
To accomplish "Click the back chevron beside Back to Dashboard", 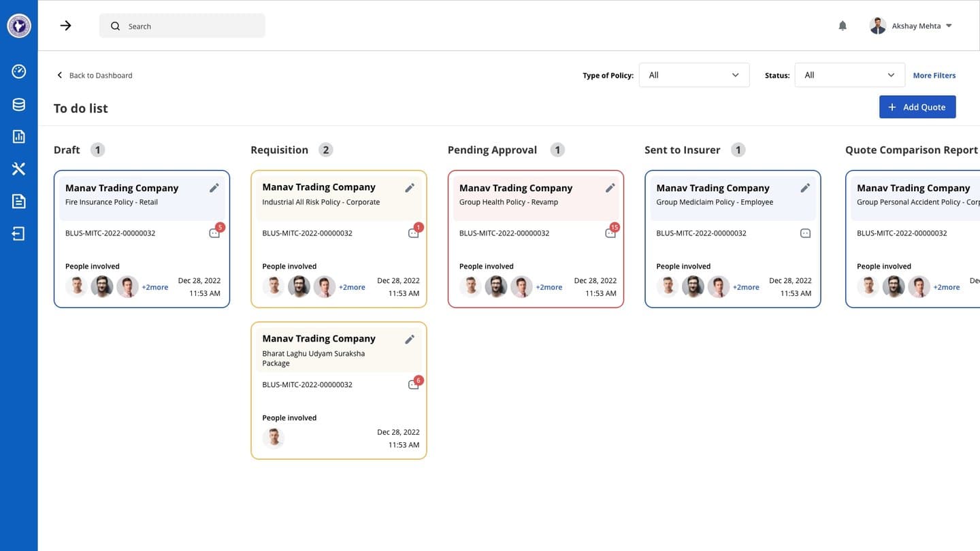I will coord(59,76).
